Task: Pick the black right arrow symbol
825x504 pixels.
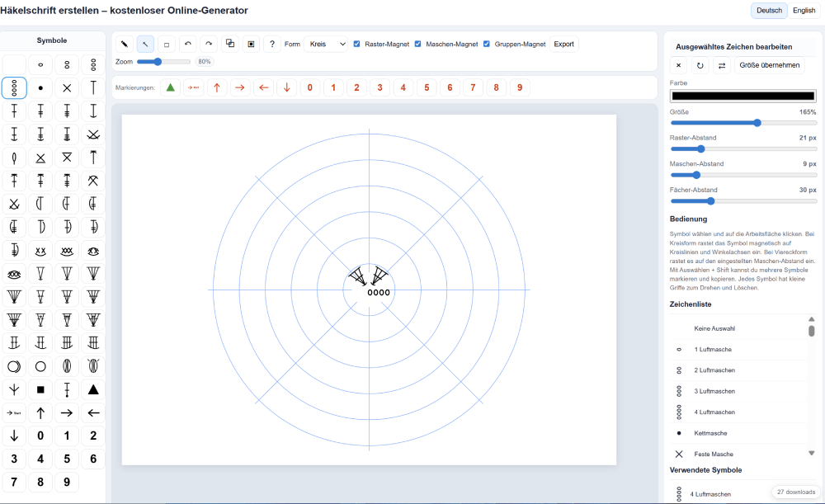Action: [67, 413]
